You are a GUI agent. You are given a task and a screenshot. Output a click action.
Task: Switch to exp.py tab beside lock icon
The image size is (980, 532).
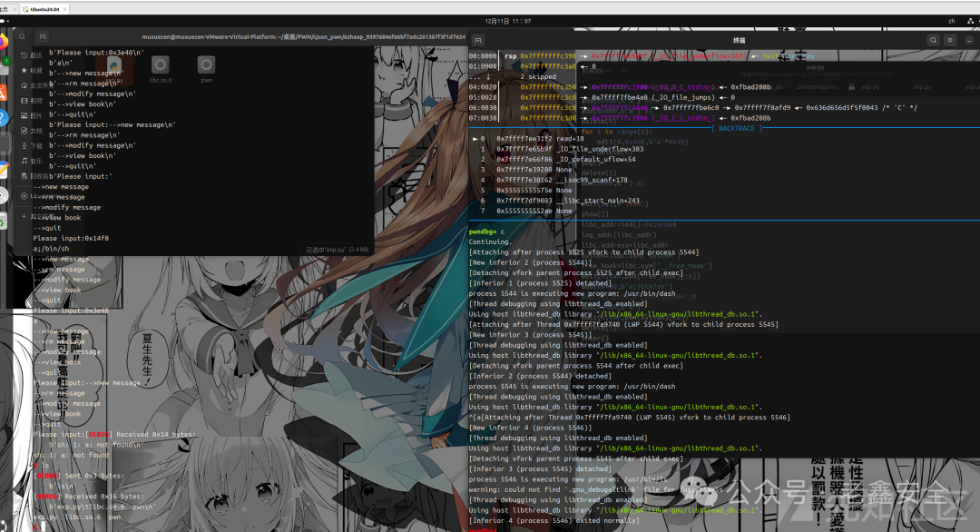[870, 87]
